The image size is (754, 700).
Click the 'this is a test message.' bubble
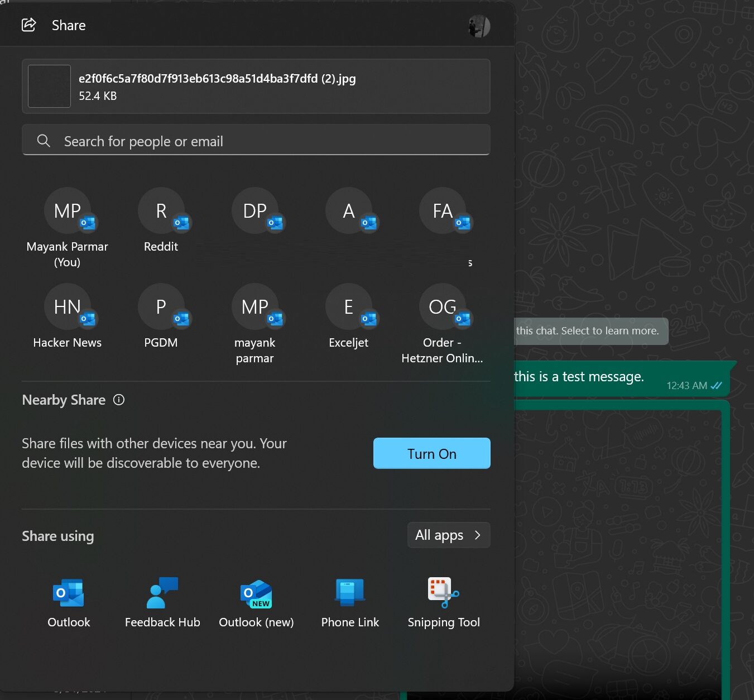(x=621, y=378)
